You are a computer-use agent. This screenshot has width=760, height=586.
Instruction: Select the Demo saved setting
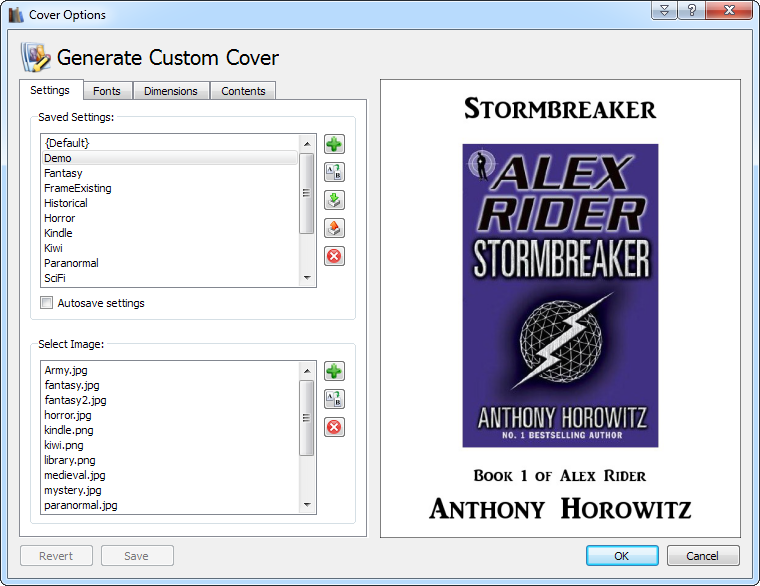click(170, 158)
